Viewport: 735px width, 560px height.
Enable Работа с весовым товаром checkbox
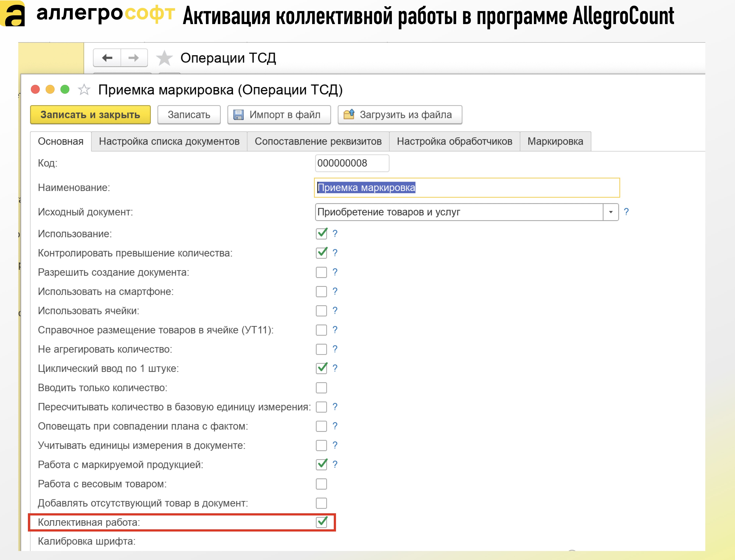coord(322,484)
